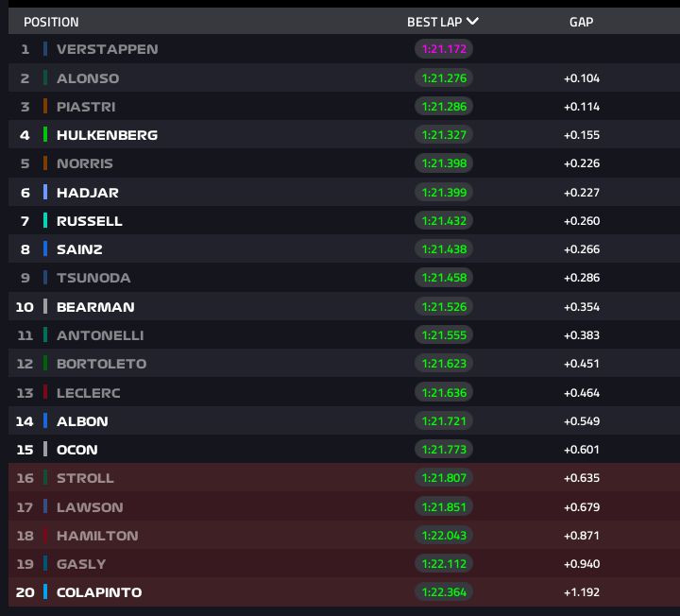Click Leclerc's 1:21.636 lap time badge
This screenshot has width=680, height=616.
point(444,392)
